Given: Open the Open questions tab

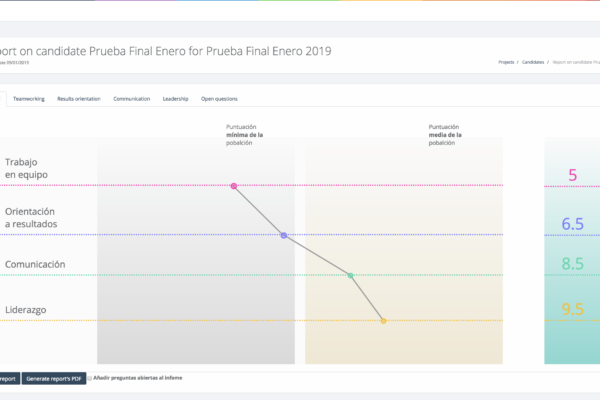Looking at the screenshot, I should 220,99.
